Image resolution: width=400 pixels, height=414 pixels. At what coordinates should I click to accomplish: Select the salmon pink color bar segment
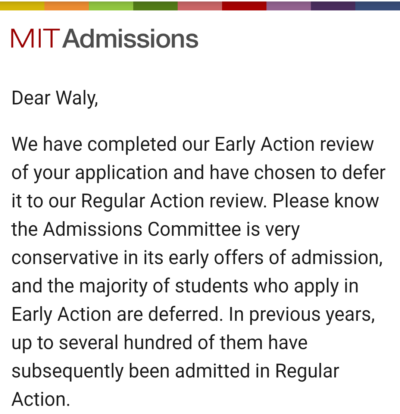pyautogui.click(x=200, y=5)
